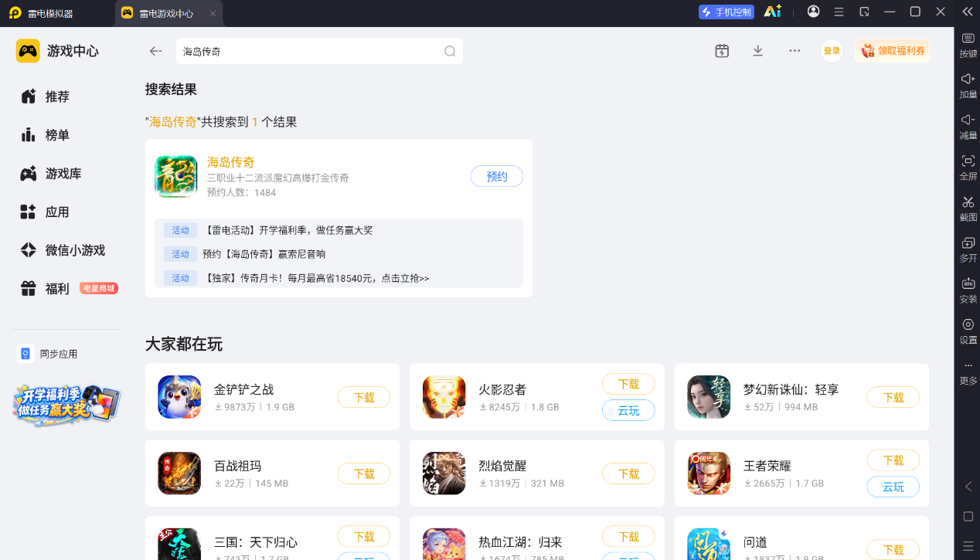Click 预约 button for 海岛传奇
Image resolution: width=980 pixels, height=560 pixels.
[497, 177]
